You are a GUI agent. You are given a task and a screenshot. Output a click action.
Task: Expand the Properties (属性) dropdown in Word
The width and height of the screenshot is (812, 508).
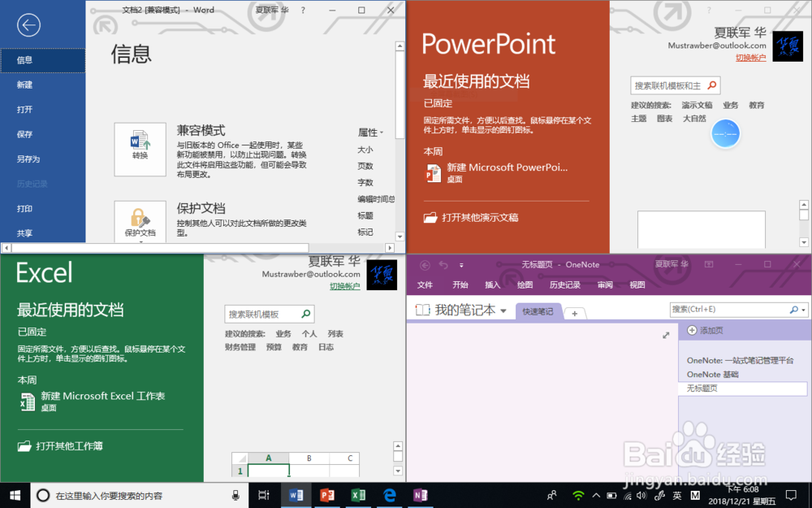pos(371,132)
